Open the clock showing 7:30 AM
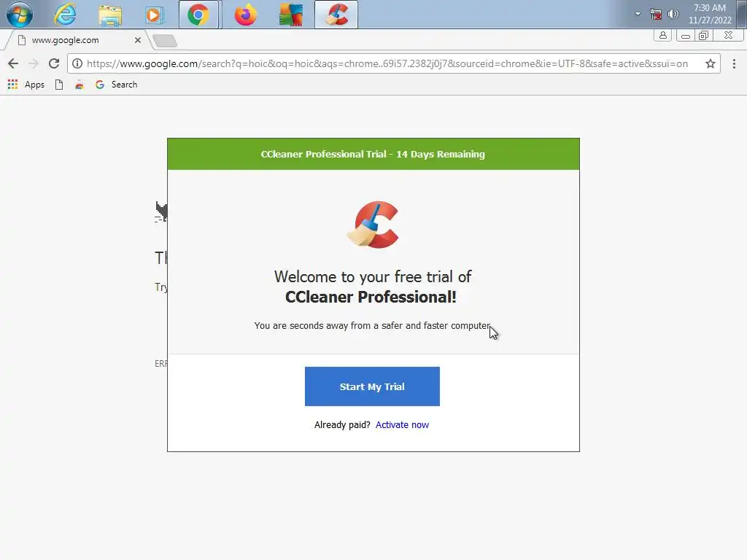 (709, 7)
